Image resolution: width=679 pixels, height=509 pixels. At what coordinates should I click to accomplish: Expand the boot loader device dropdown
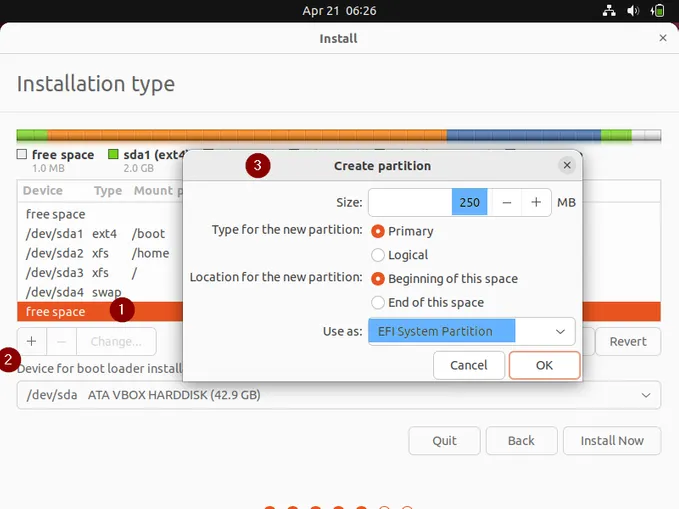338,395
